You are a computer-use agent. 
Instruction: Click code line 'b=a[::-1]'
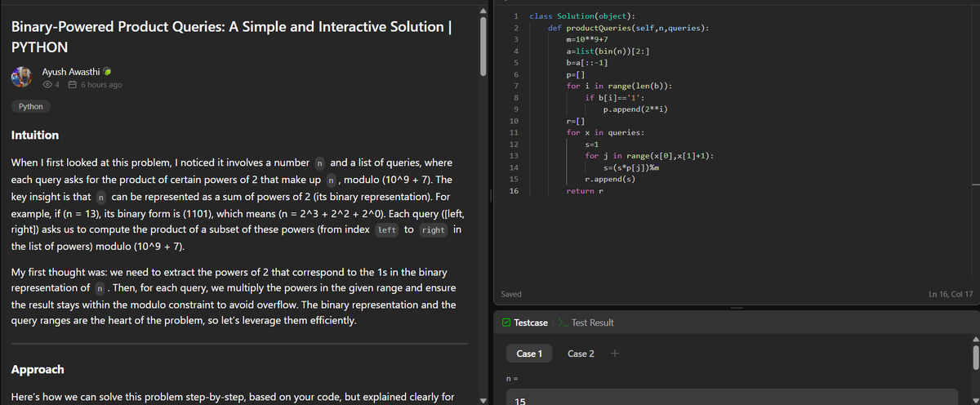coord(586,62)
